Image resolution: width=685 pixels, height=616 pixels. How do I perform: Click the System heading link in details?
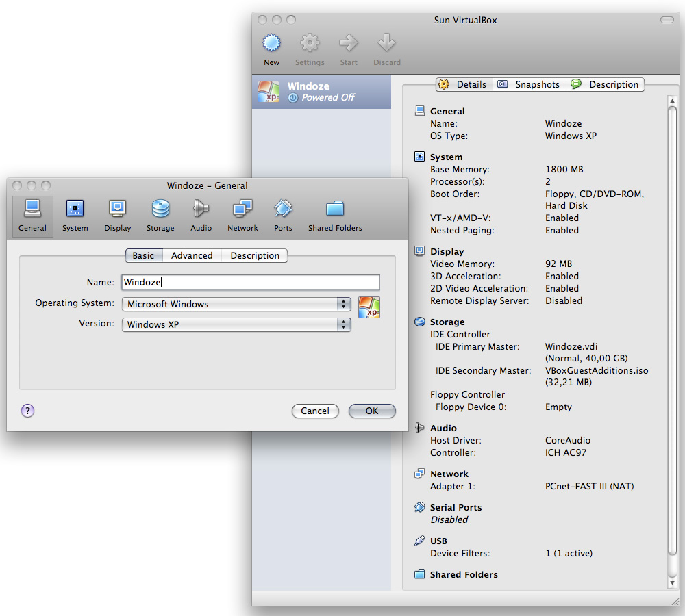tap(446, 157)
